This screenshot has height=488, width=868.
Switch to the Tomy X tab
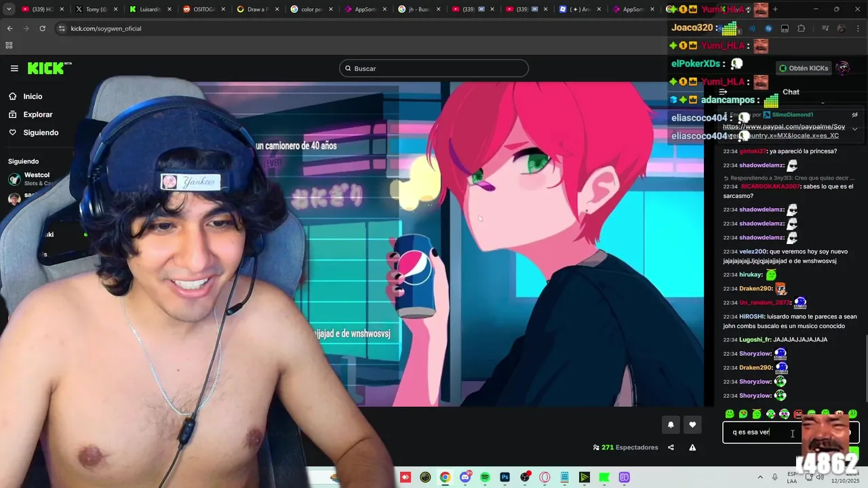(95, 9)
